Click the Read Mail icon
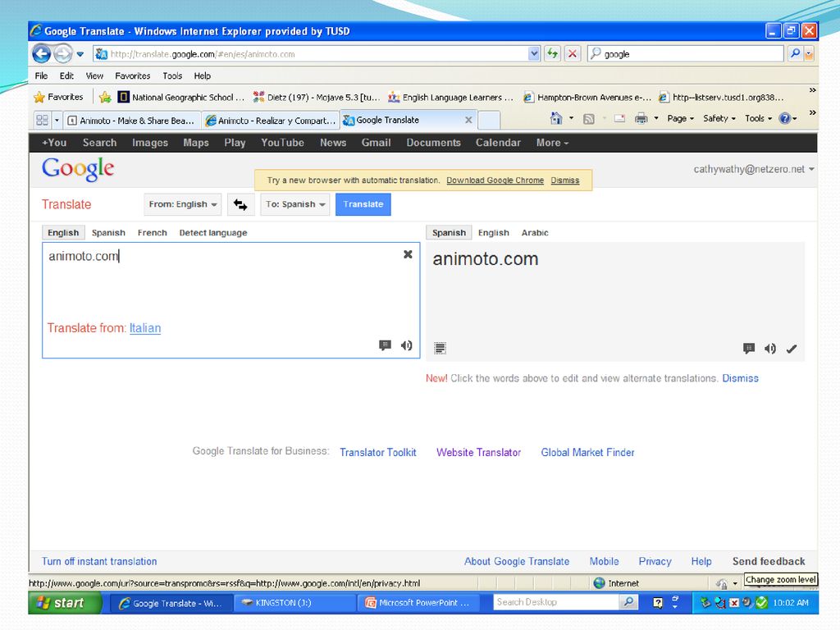Screen dimensions: 840x630 click(x=619, y=119)
